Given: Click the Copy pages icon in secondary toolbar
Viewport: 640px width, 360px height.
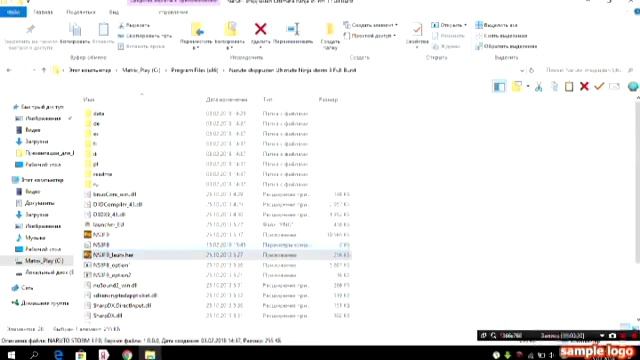Looking at the screenshot, I should 554,87.
